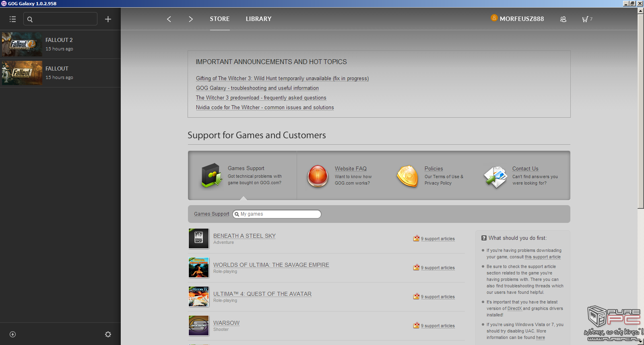
Task: Open ULTIMA 4: QUEST OF THE AVATAR link
Action: [x=262, y=294]
